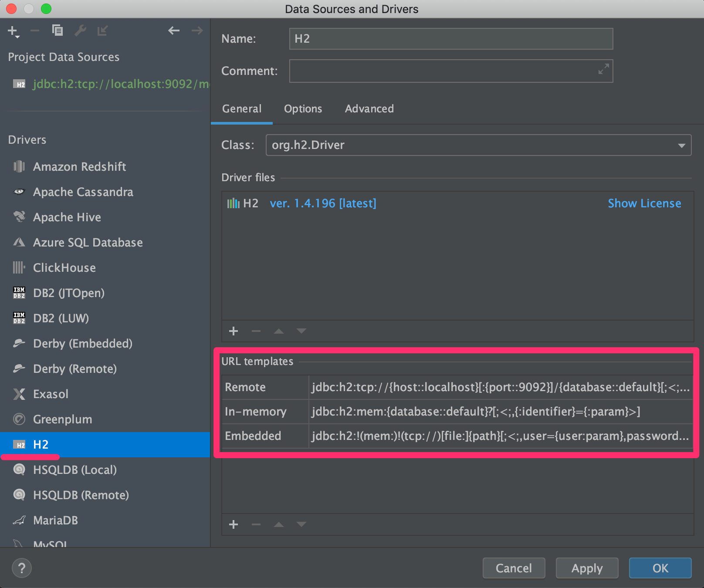Click the Name input field

tap(451, 39)
